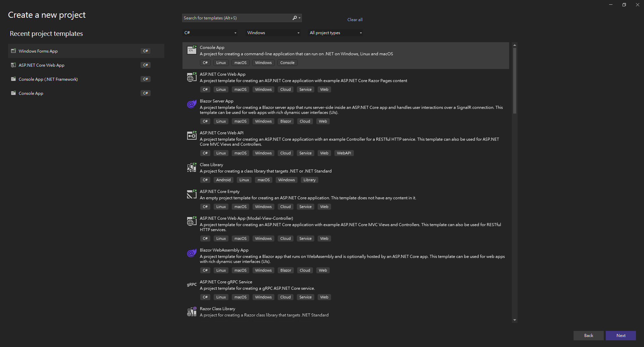Viewport: 644px width, 347px height.
Task: Go back with the Back button
Action: tap(588, 335)
